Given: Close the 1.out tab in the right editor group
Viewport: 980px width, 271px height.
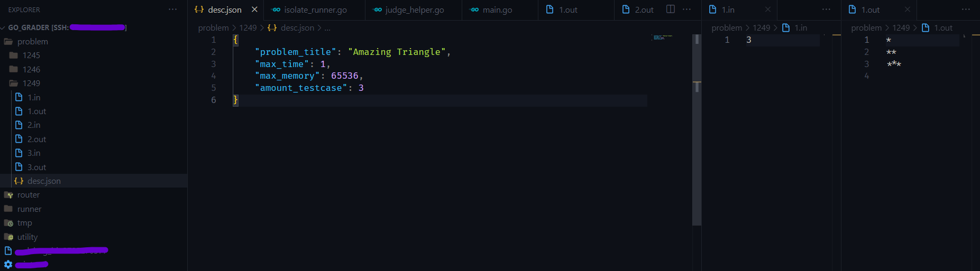Looking at the screenshot, I should (907, 10).
